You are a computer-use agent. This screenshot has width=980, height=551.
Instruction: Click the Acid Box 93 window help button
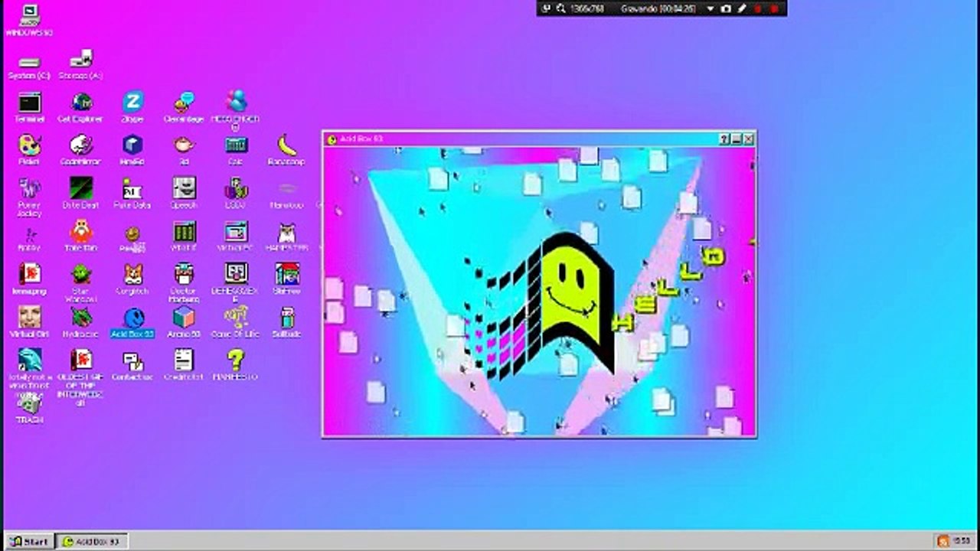(724, 139)
